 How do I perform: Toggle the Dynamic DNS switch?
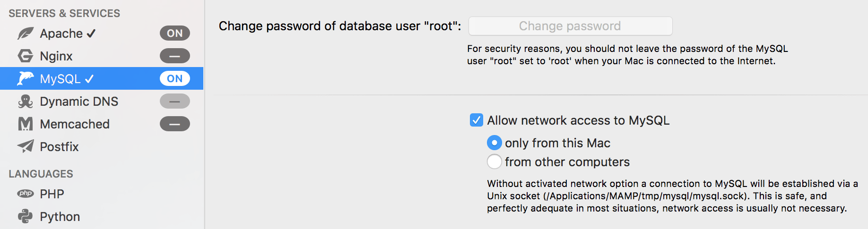click(x=175, y=101)
